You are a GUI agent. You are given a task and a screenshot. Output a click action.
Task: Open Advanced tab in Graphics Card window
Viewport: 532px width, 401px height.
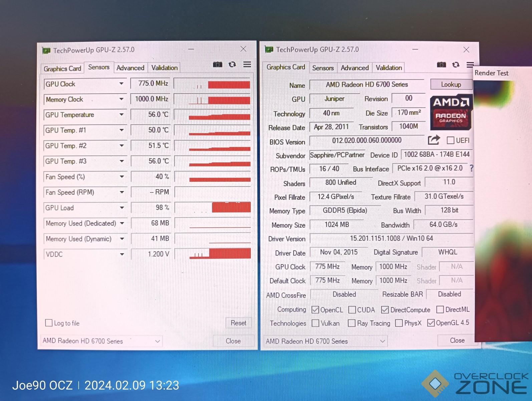355,68
